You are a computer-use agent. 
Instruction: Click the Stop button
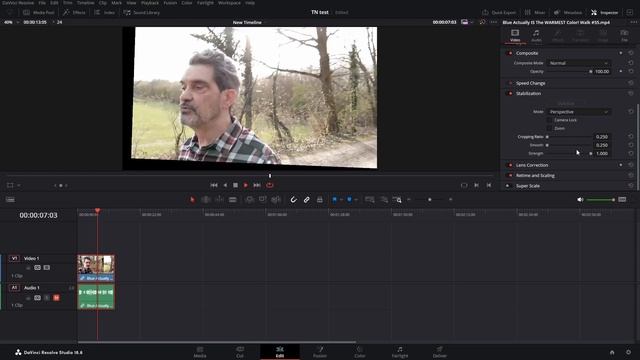pyautogui.click(x=236, y=185)
